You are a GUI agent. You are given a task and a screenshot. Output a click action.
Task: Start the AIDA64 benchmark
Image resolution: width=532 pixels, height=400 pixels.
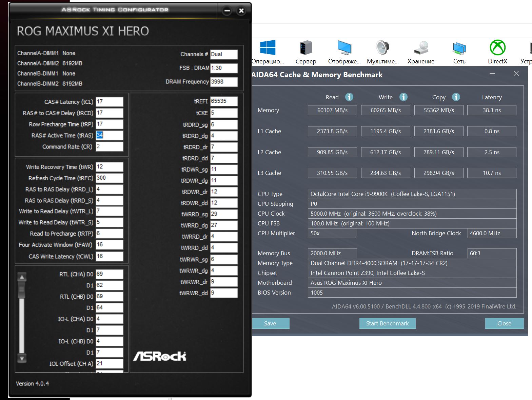pos(387,323)
